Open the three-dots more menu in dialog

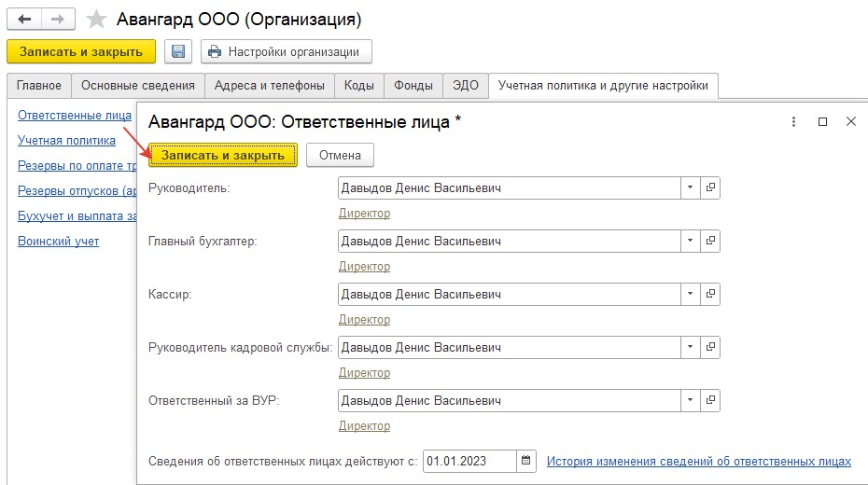click(793, 121)
